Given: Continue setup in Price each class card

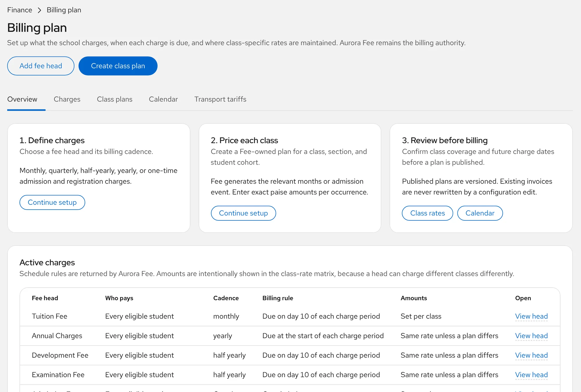Looking at the screenshot, I should click(243, 213).
